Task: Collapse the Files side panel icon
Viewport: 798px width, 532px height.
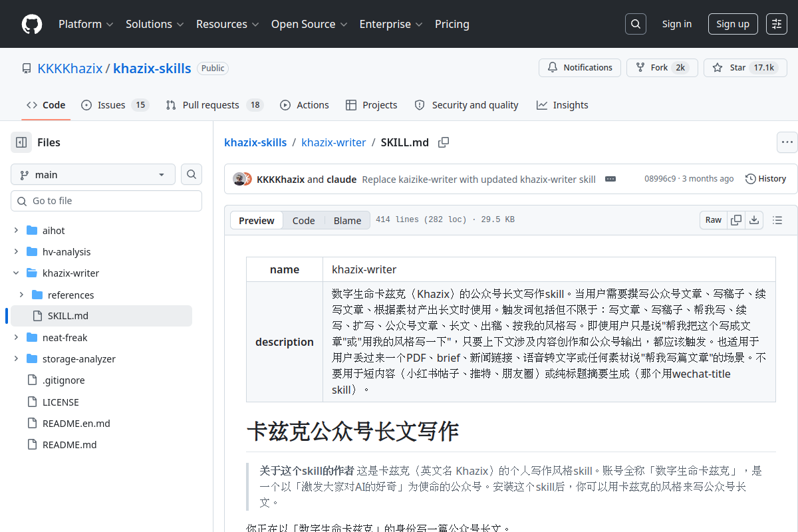Action: click(21, 142)
